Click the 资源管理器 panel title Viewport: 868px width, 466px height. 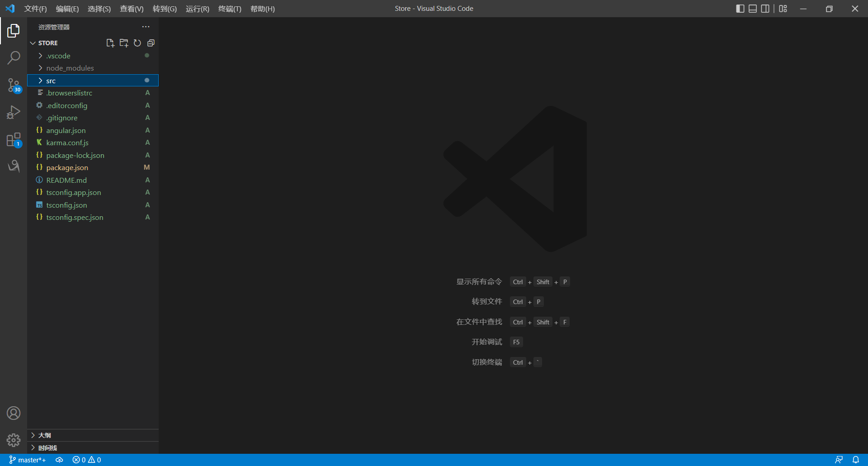pos(54,27)
